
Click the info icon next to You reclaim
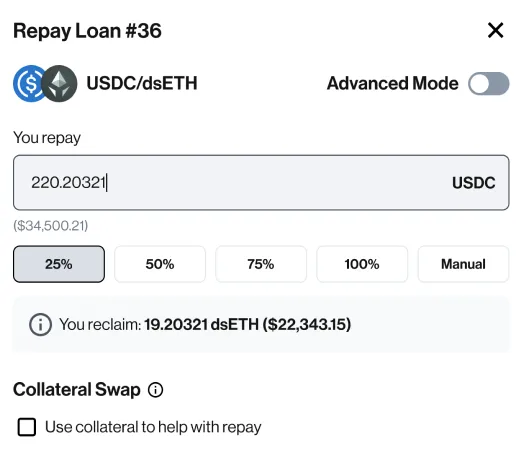(40, 324)
